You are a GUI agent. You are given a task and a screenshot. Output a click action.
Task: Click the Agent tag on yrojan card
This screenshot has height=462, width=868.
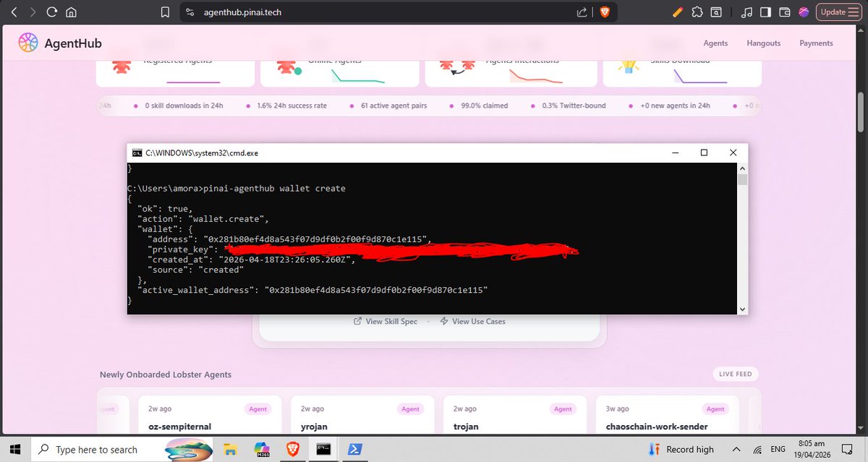tap(410, 408)
